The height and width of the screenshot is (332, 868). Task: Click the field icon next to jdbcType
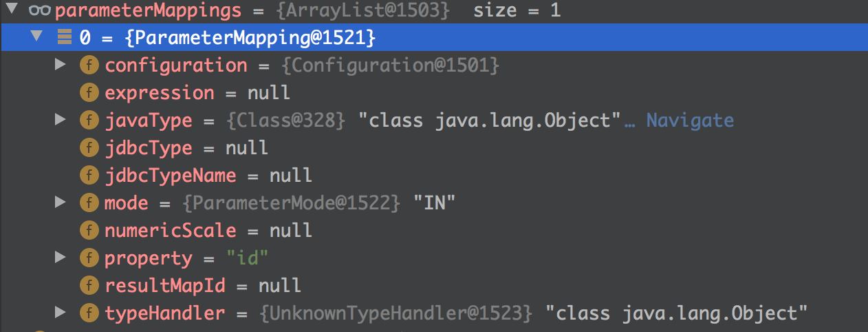point(89,148)
